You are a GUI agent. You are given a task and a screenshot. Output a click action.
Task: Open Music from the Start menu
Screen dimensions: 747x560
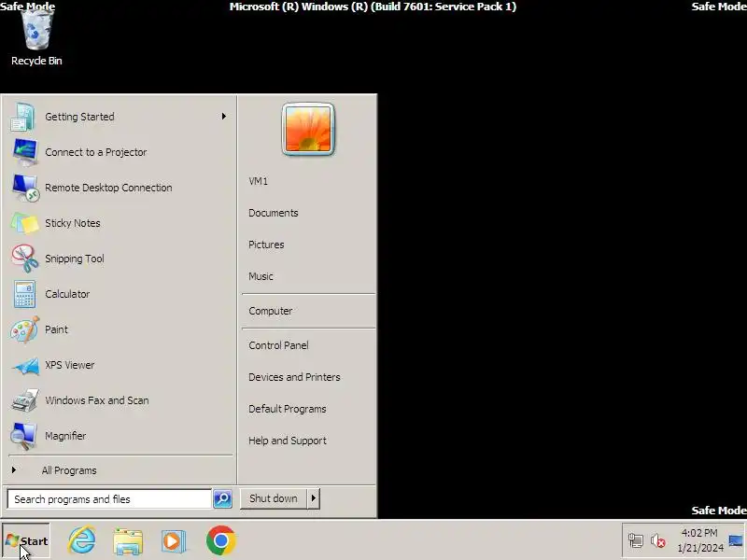coord(261,276)
